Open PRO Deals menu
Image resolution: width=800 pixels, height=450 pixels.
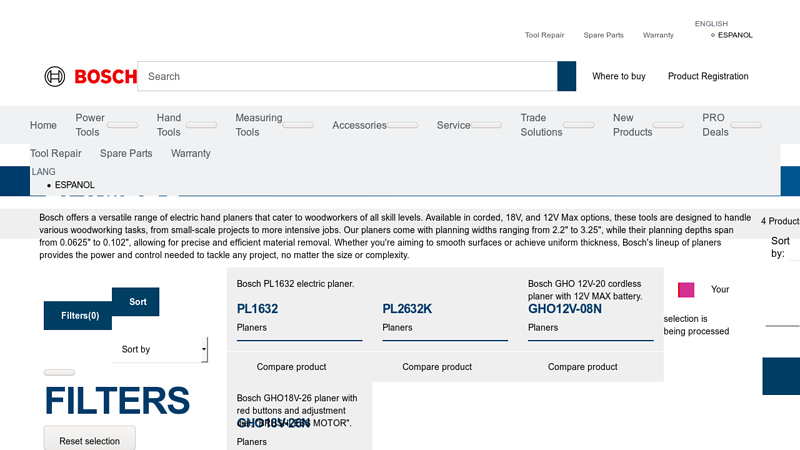(715, 125)
